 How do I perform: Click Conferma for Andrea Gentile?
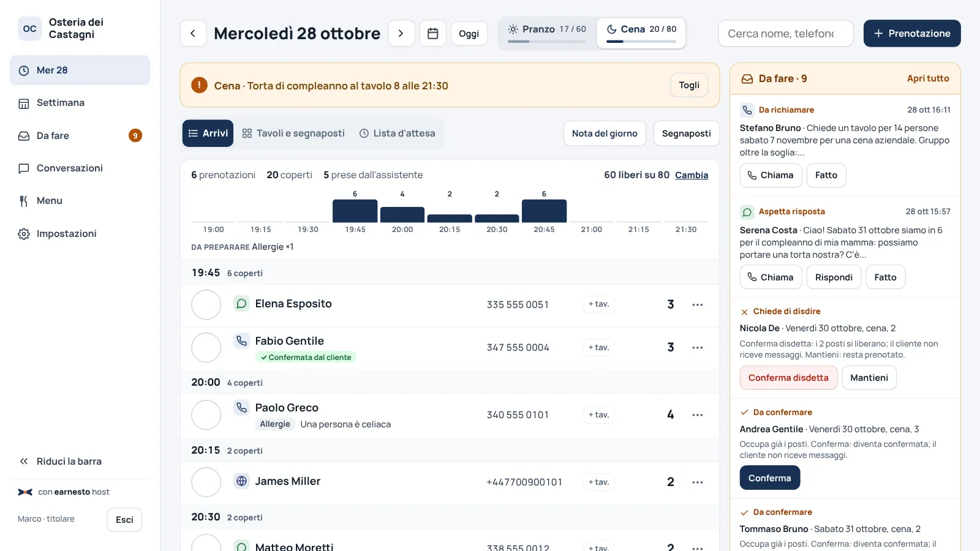point(770,478)
